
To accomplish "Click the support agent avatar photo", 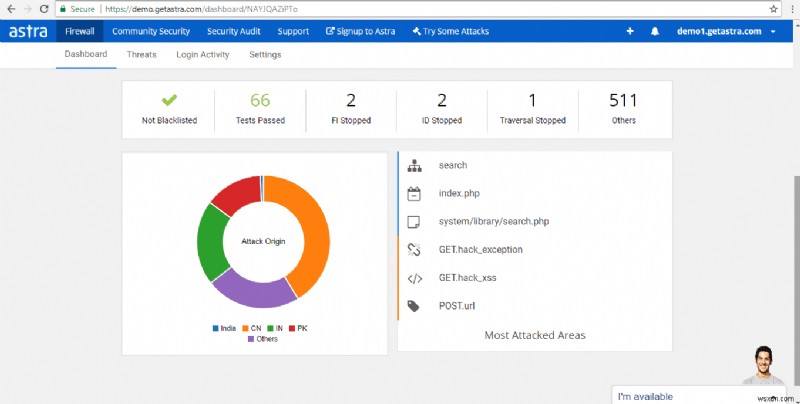I will click(763, 365).
